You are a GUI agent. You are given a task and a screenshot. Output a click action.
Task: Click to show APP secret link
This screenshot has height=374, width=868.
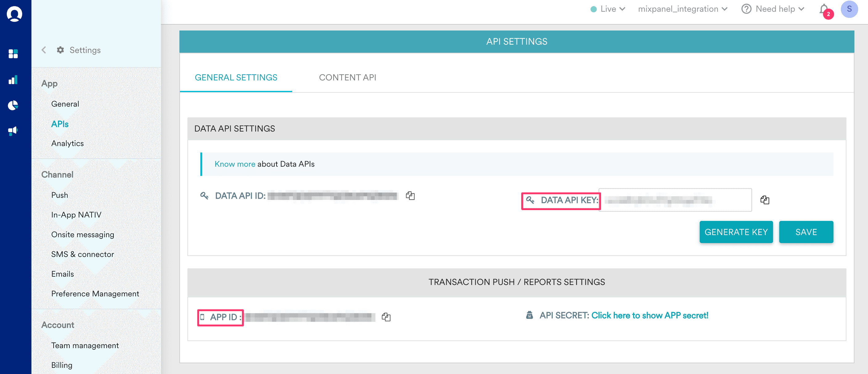tap(650, 315)
